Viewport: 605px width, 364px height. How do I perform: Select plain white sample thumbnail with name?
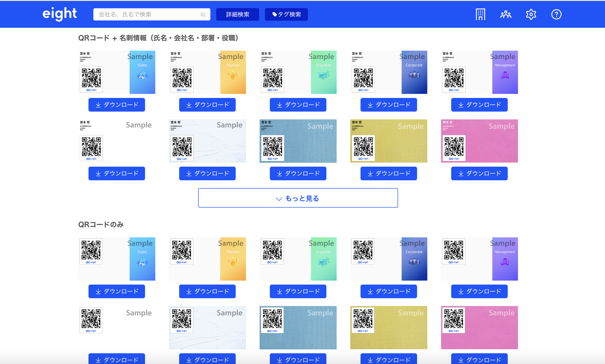pyautogui.click(x=117, y=141)
